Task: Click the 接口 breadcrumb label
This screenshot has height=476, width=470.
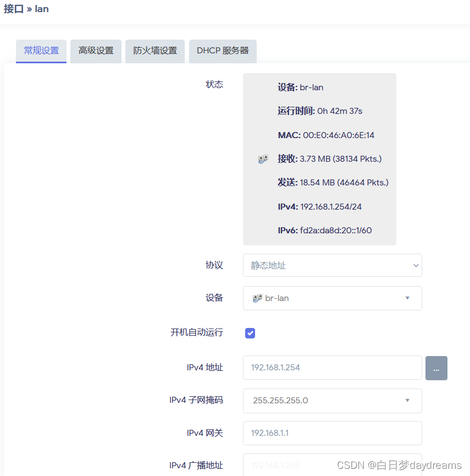Action: tap(13, 9)
